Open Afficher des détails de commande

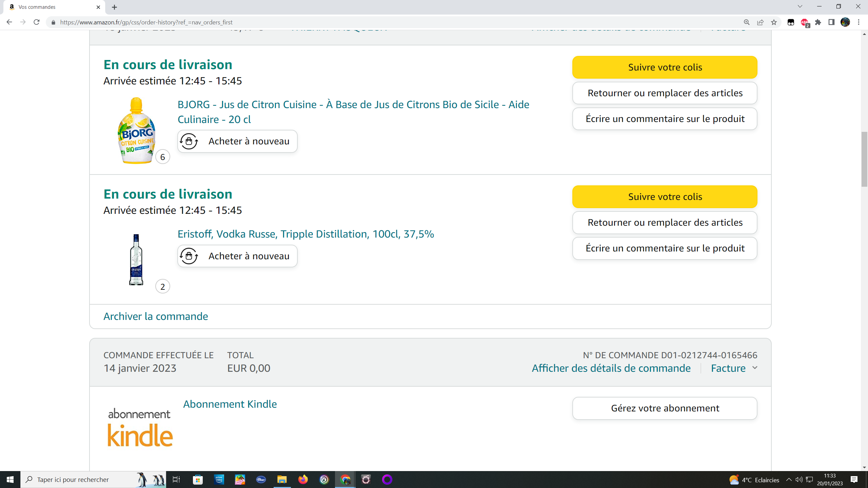click(611, 368)
